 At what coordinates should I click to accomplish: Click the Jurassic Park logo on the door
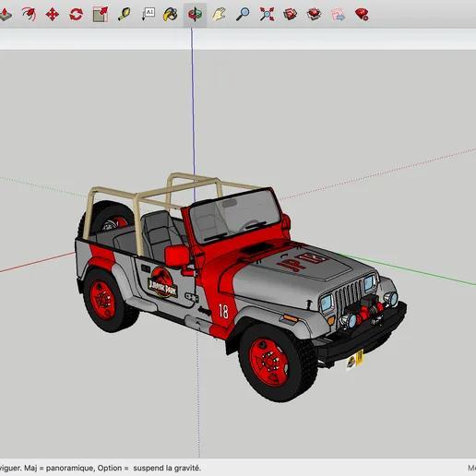coord(162,283)
